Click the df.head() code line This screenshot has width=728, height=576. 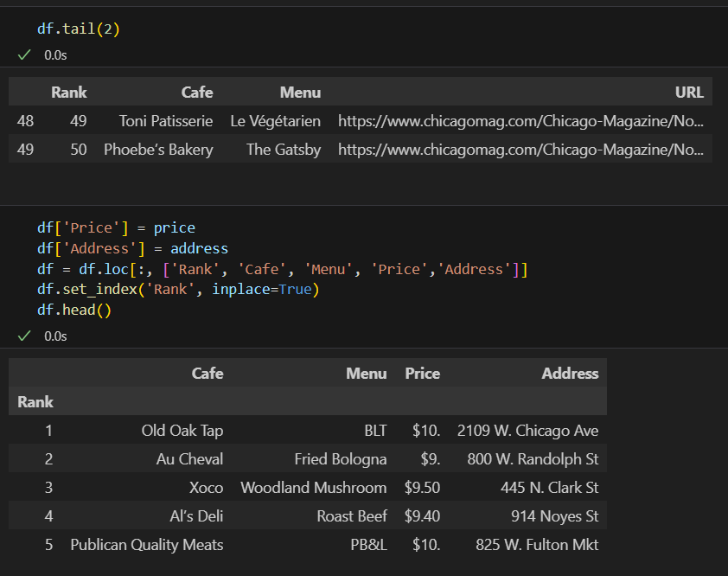[74, 310]
